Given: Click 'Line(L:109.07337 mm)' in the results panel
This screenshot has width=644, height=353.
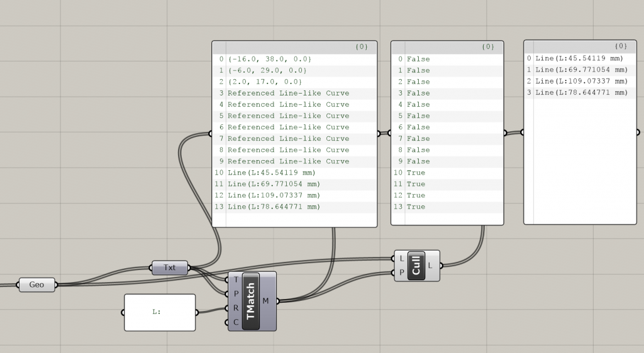Looking at the screenshot, I should 580,81.
